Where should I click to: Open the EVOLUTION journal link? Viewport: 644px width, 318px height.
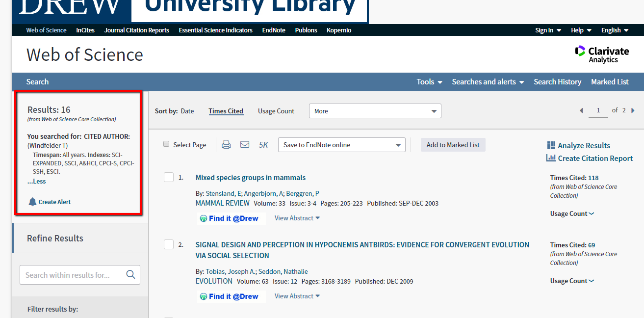[x=214, y=281]
